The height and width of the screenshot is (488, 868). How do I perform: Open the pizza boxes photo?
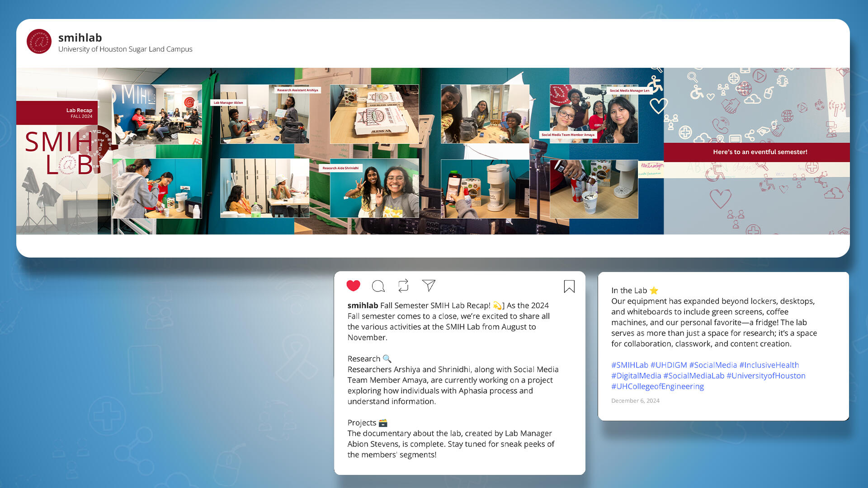point(374,114)
